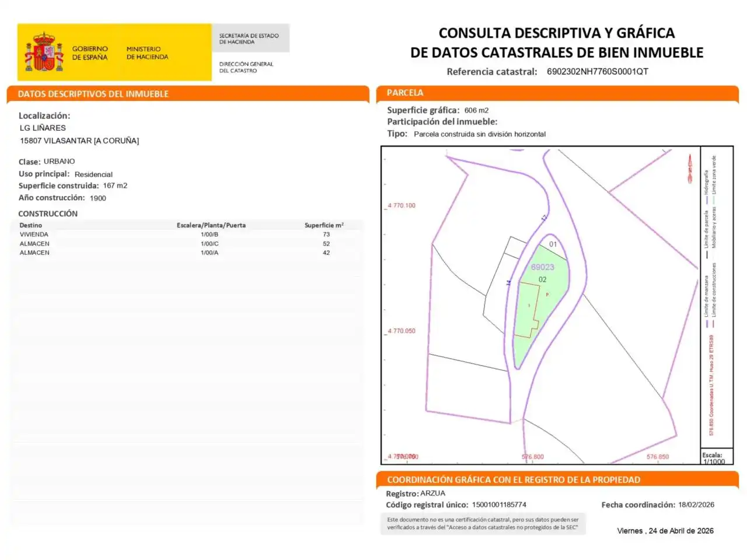Select graphic surface value "606 m2"

pos(477,110)
